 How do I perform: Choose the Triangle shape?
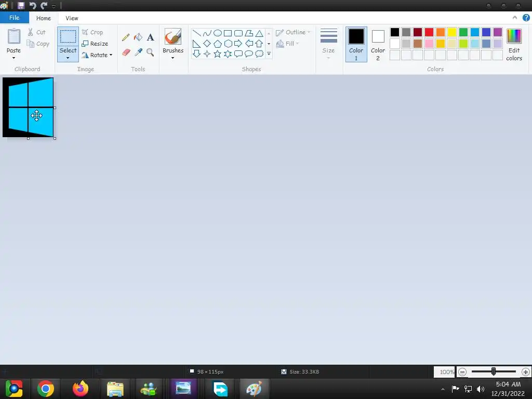pos(259,33)
